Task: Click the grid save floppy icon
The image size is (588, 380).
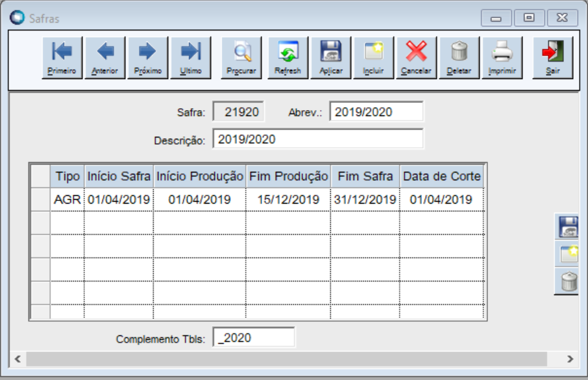Action: click(567, 226)
